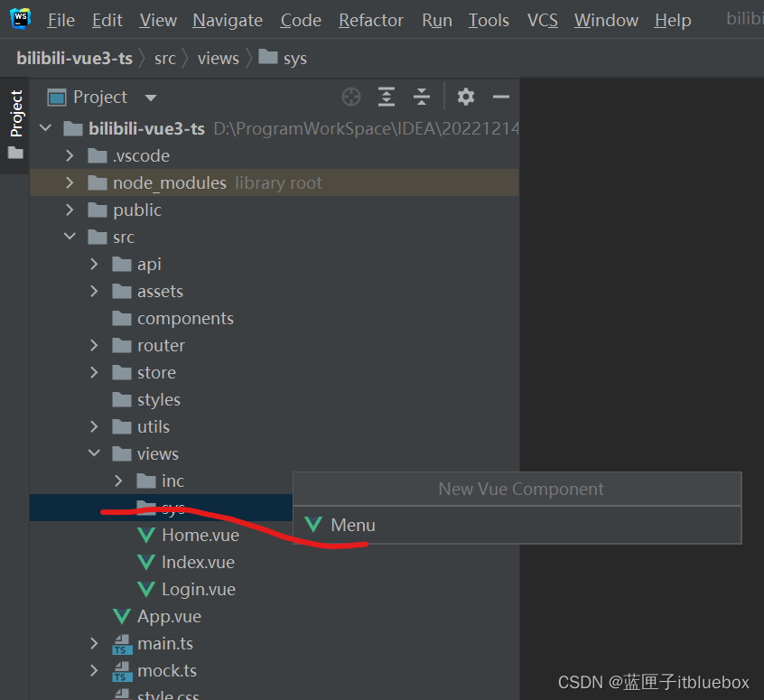This screenshot has height=700, width=764.
Task: Open the Edit menu
Action: [107, 21]
